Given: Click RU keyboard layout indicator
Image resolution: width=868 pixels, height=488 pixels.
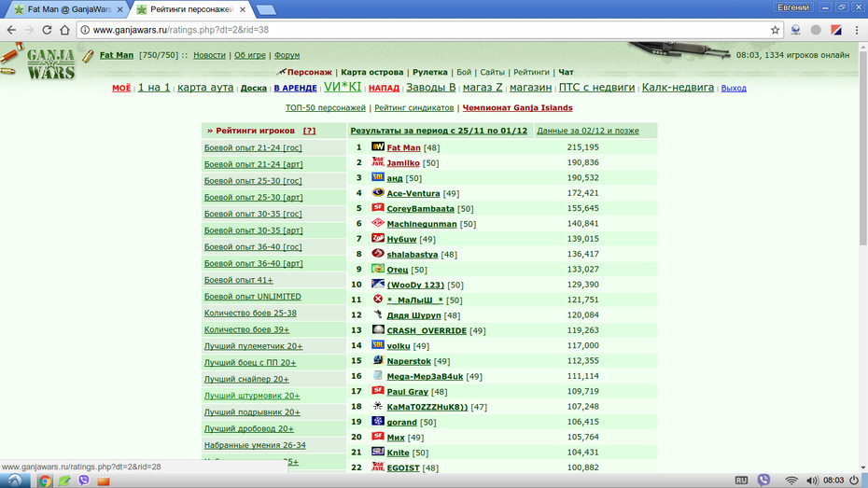Looking at the screenshot, I should pos(741,481).
